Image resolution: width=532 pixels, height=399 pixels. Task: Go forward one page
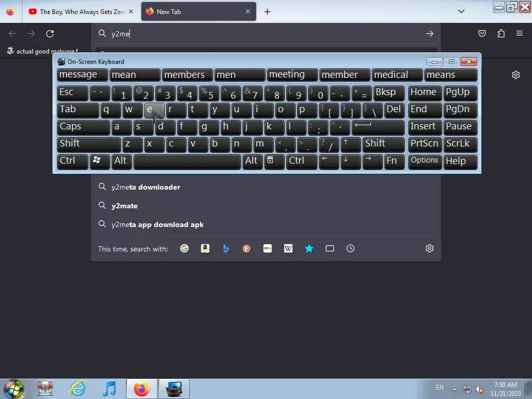coord(31,34)
